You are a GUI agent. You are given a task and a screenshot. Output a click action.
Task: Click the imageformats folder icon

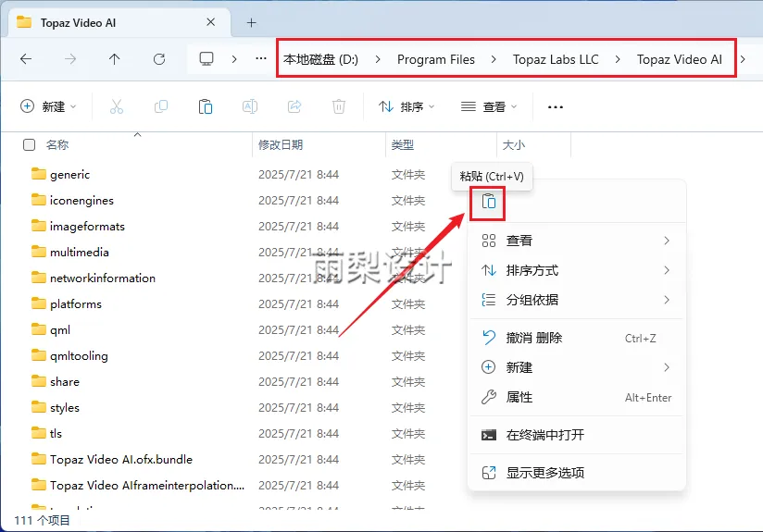39,226
